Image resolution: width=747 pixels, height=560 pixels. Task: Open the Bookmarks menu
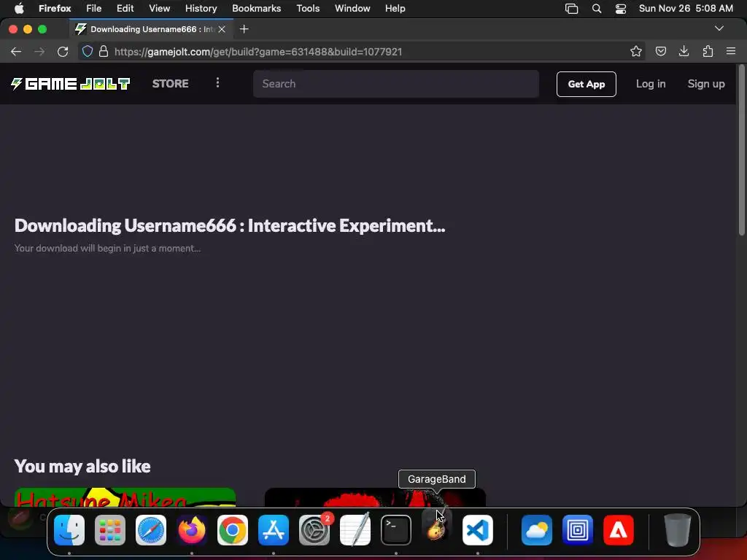pos(256,8)
